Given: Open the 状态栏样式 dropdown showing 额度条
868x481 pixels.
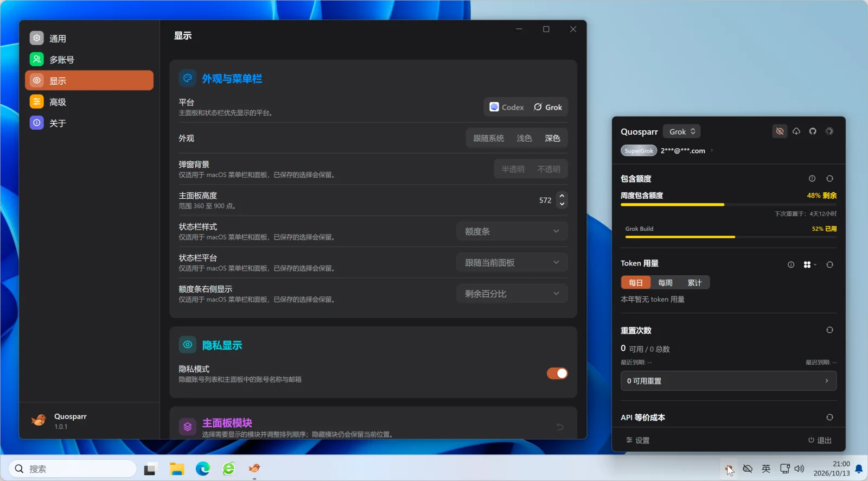Looking at the screenshot, I should click(x=512, y=231).
